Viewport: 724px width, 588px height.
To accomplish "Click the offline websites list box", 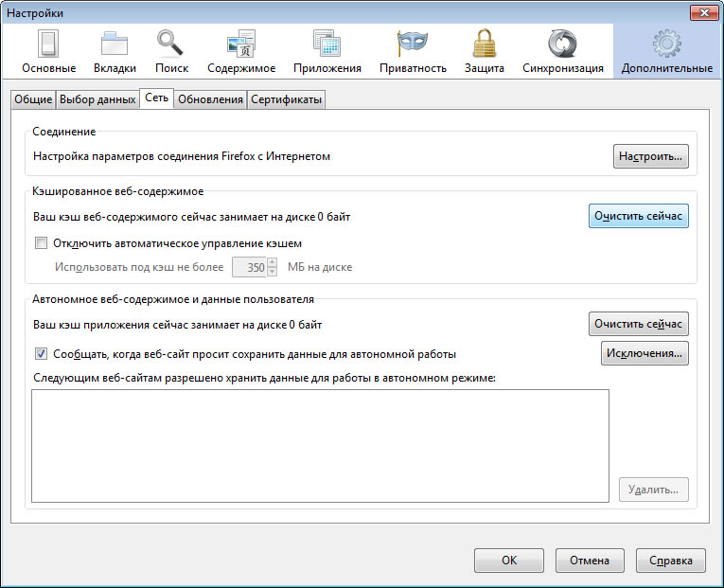I will pyautogui.click(x=320, y=446).
